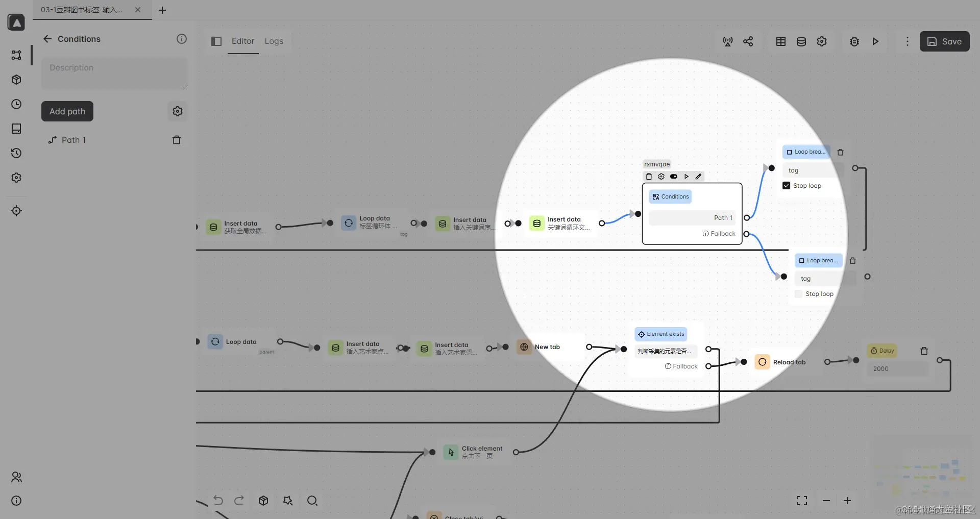Open the Workflows section in the sidebar
Viewport: 980px width, 519px height.
(x=16, y=55)
